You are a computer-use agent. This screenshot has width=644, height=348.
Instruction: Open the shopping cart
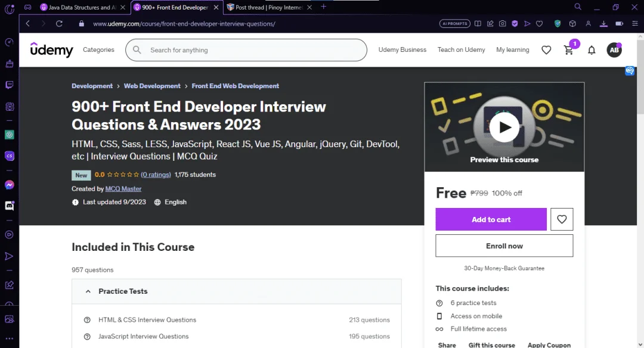569,50
